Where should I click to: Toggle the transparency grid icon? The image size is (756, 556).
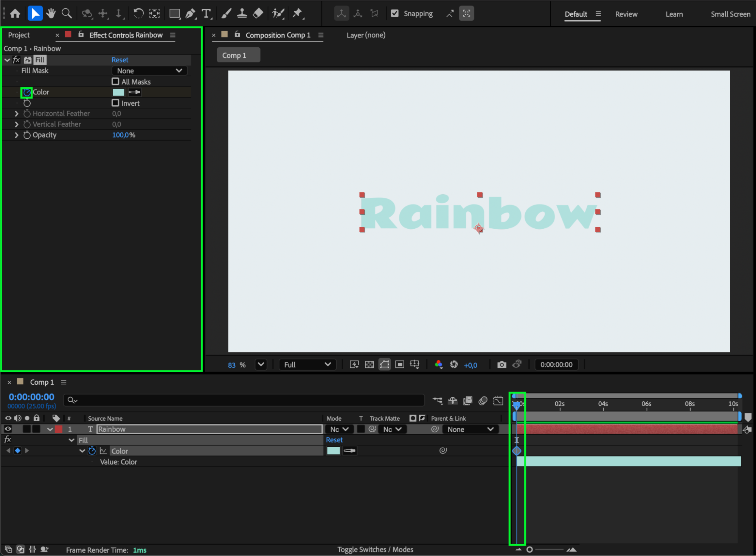point(369,364)
